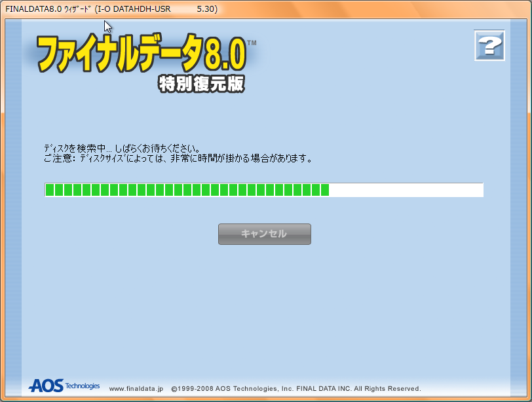This screenshot has height=402, width=532.
Task: Click the FINALDATA8.0 window title bar
Action: [266, 9]
